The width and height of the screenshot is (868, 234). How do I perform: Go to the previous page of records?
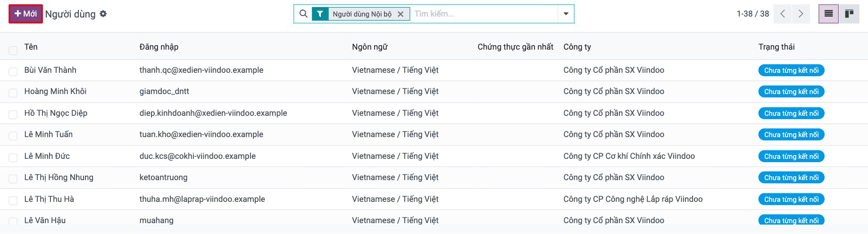click(x=783, y=14)
